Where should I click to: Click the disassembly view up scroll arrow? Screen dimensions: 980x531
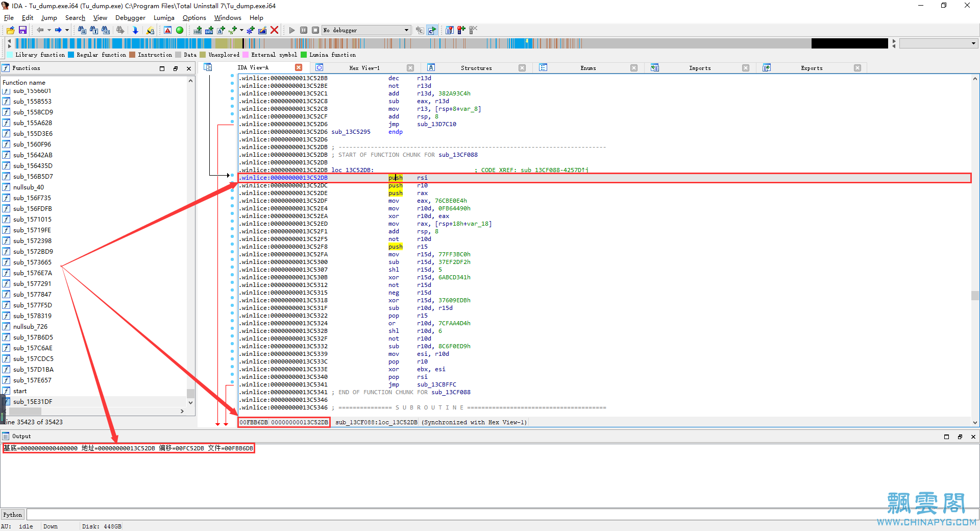click(975, 79)
